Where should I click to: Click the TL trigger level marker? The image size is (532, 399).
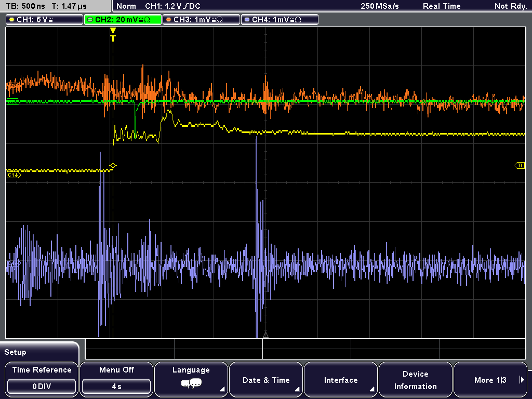click(x=520, y=166)
